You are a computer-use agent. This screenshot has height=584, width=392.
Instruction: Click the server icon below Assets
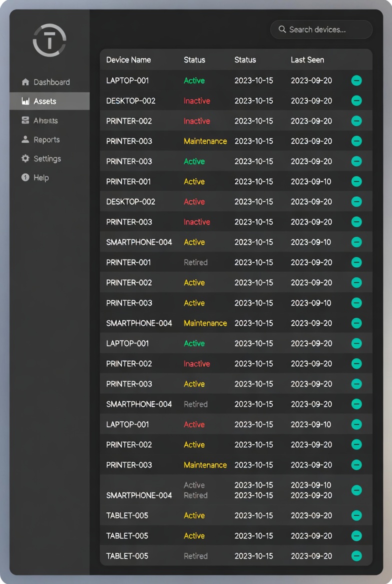pos(25,120)
